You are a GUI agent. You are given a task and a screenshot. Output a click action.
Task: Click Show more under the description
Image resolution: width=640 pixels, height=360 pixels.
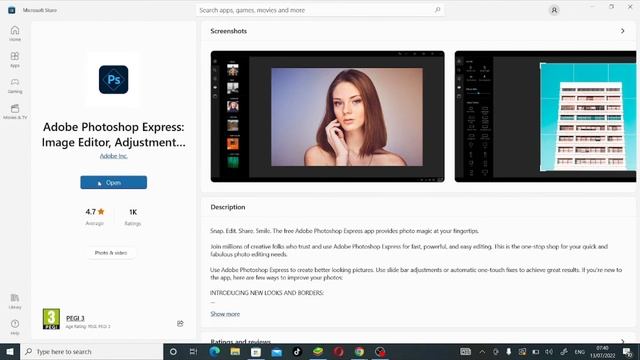pyautogui.click(x=225, y=314)
